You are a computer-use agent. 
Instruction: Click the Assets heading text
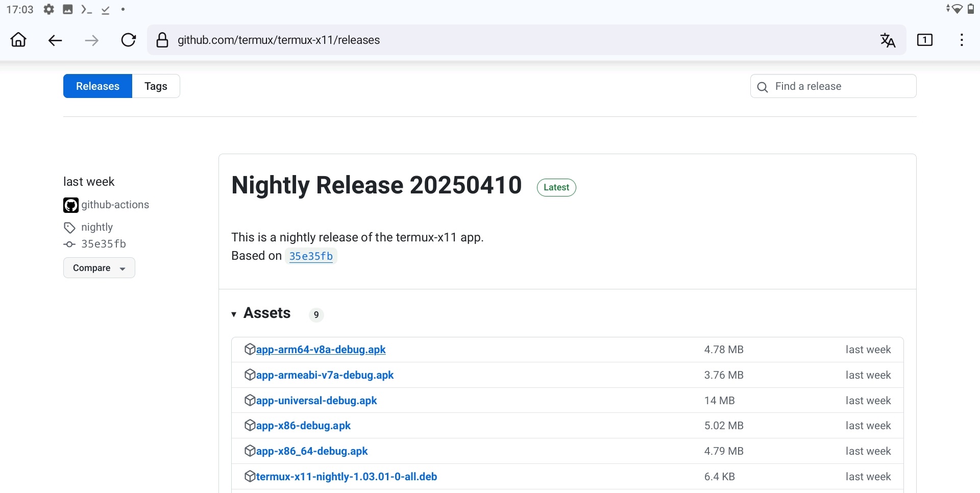coord(267,313)
